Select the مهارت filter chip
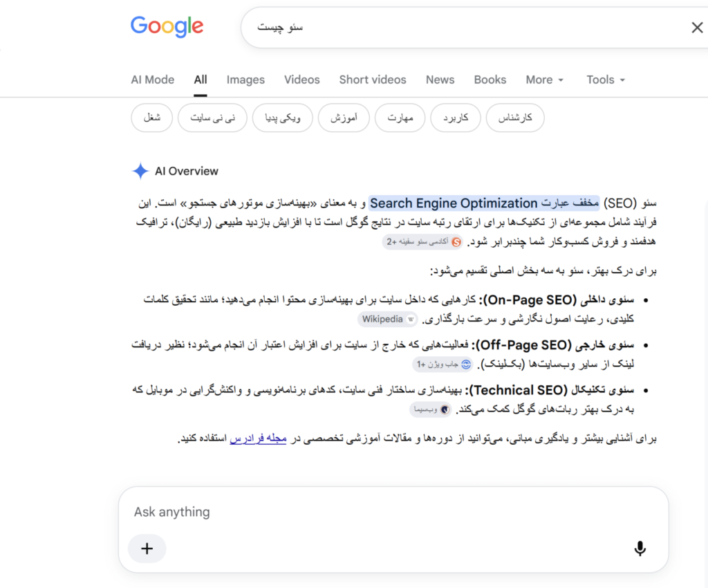Screen dimensions: 708x588 pyautogui.click(x=400, y=118)
